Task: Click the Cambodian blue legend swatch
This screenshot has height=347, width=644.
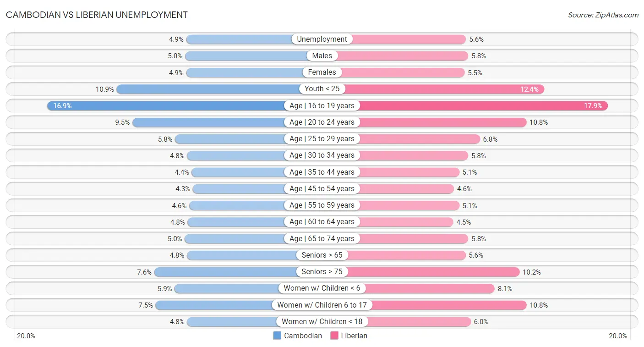Action: point(277,336)
